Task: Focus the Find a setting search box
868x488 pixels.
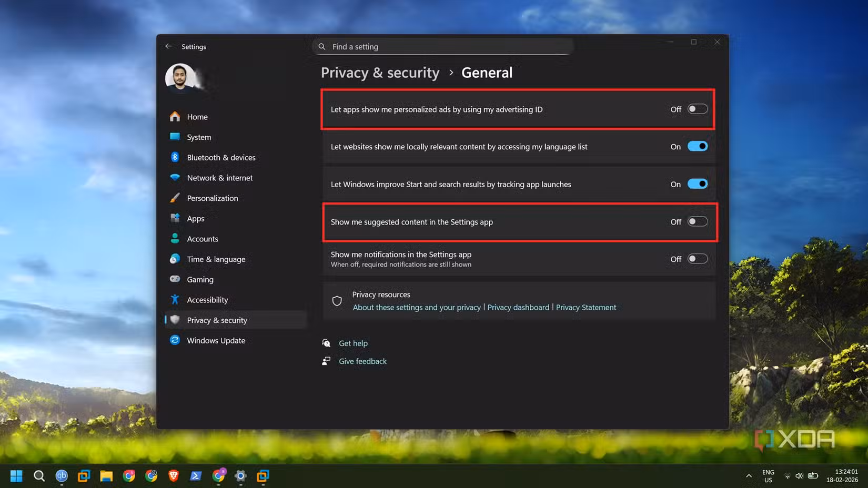Action: pyautogui.click(x=442, y=46)
